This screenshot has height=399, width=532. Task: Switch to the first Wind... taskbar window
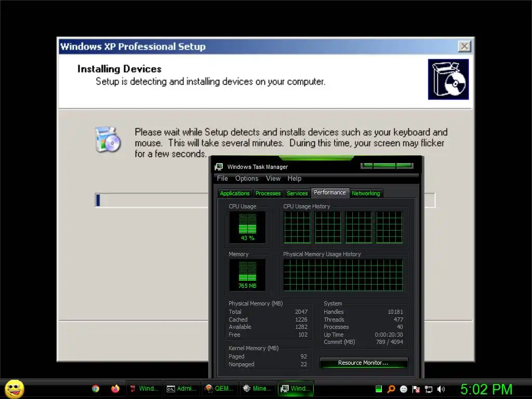(x=144, y=389)
